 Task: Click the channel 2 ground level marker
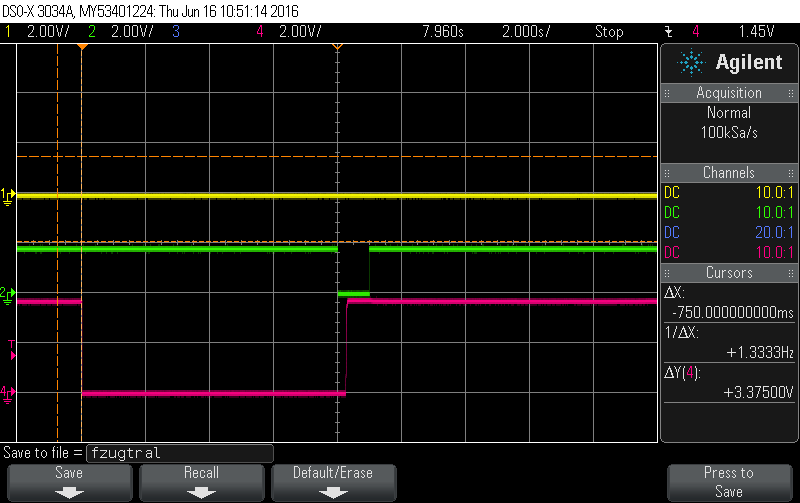coord(8,295)
